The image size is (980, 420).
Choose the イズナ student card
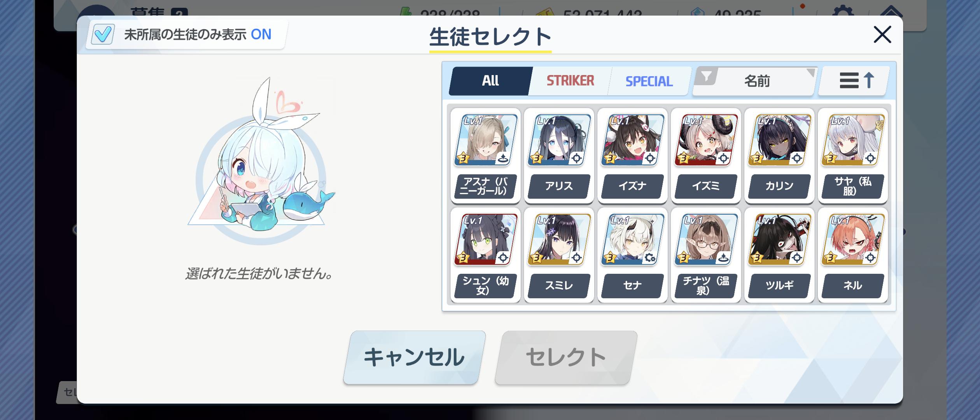[x=632, y=156]
